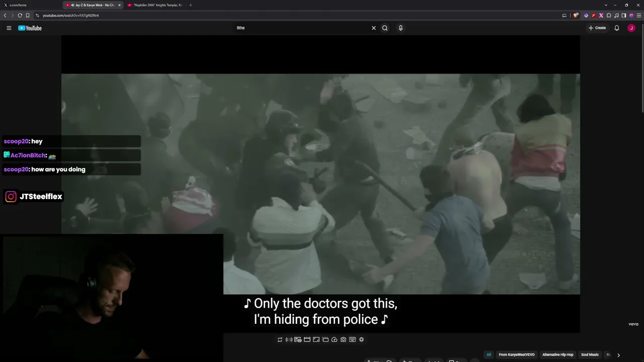Start voice search with the microphone
This screenshot has height=362, width=644.
pos(400,28)
